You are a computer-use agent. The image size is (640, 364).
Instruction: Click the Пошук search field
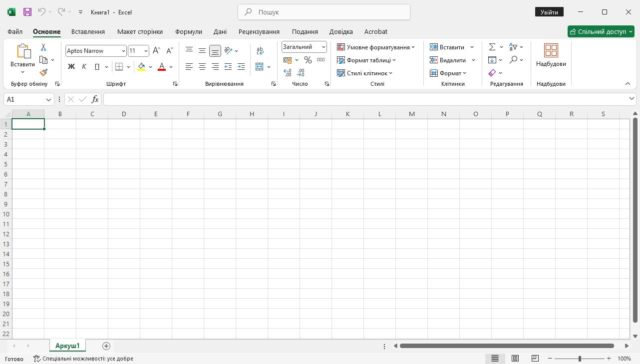(324, 12)
